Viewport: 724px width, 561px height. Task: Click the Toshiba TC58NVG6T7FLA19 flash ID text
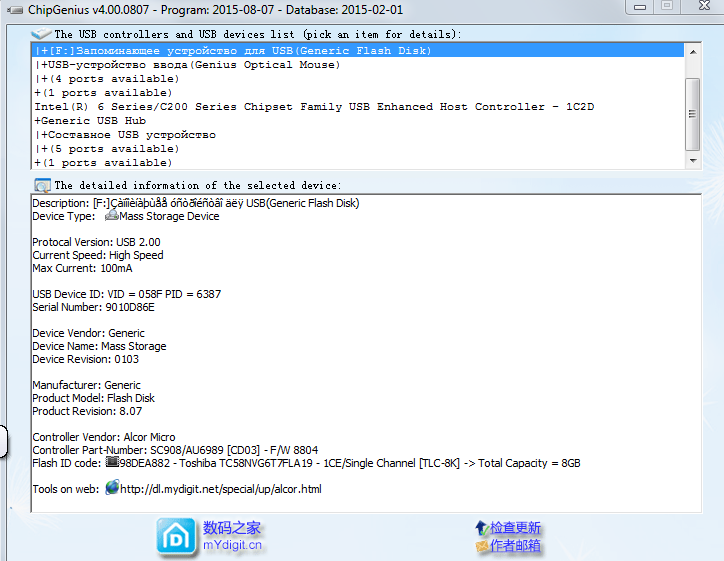[246, 463]
